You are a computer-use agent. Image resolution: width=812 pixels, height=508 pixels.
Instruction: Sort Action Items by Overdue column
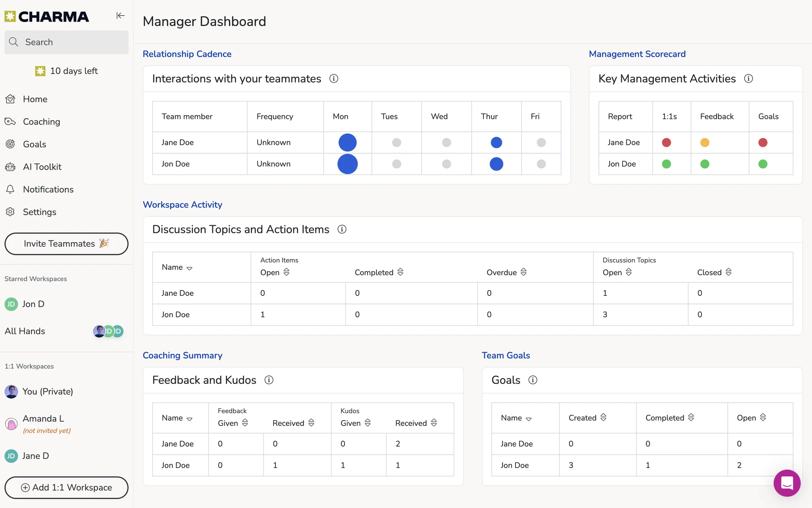tap(524, 272)
